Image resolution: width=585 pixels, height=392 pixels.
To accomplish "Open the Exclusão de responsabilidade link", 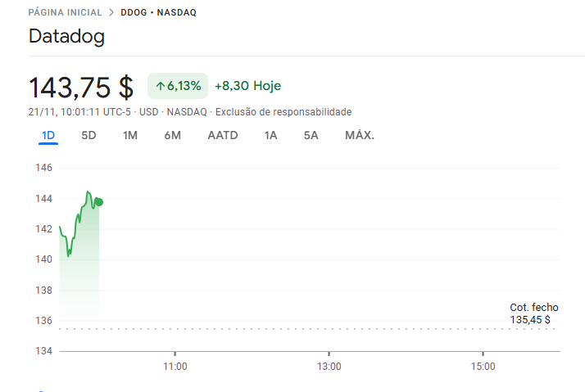I will (283, 112).
